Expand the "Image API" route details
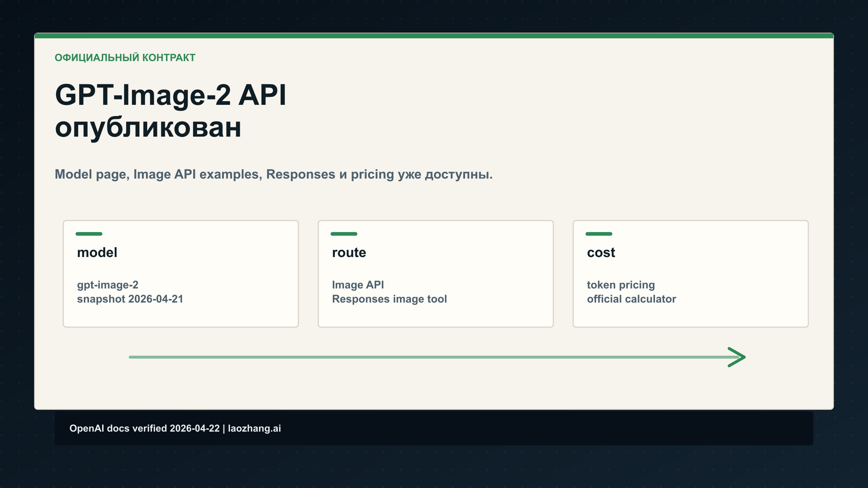Screen dimensions: 868x488 [358, 285]
